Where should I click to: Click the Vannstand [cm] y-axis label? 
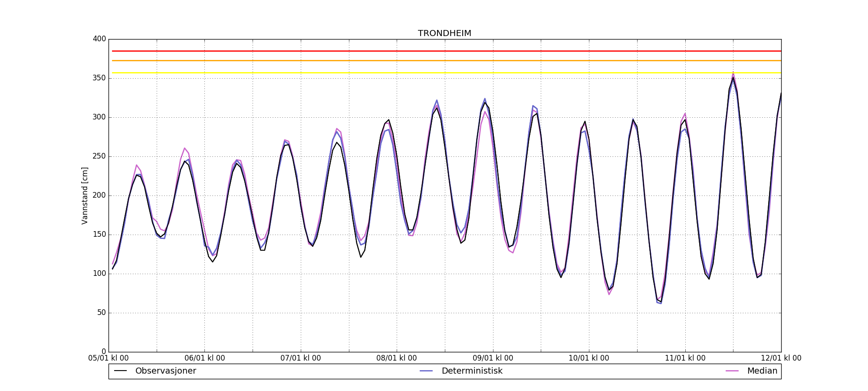pyautogui.click(x=85, y=195)
